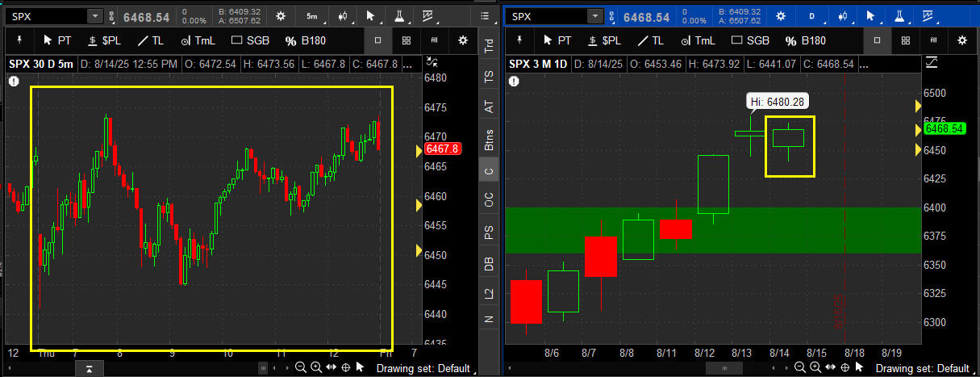Screen dimensions: 980x377
Task: Select PT pointer tool on left chart
Action: [56, 40]
